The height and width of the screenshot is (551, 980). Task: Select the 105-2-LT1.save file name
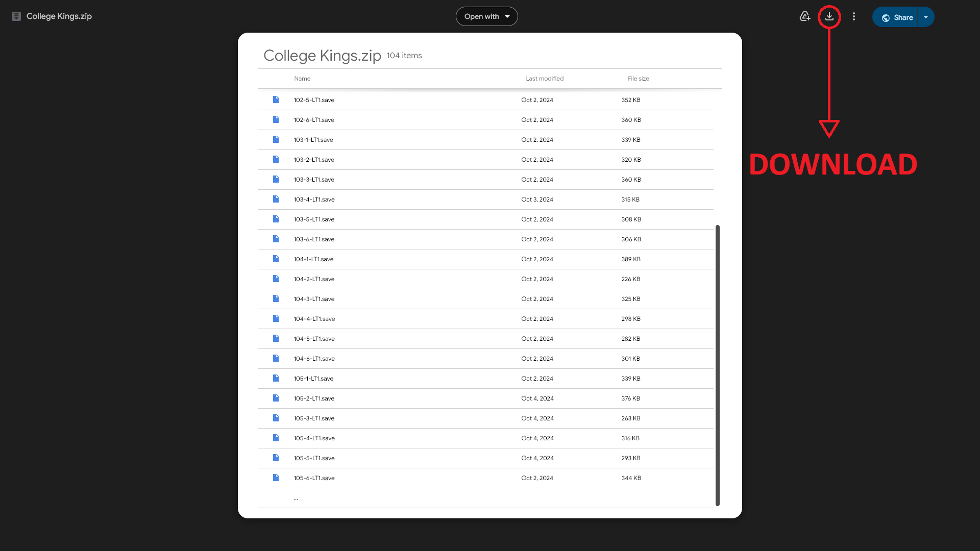tap(314, 398)
